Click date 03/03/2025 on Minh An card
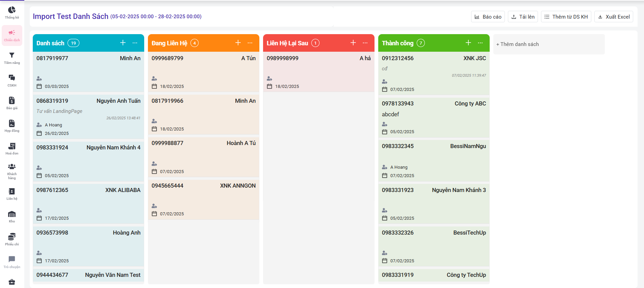644x288 pixels. tap(57, 86)
